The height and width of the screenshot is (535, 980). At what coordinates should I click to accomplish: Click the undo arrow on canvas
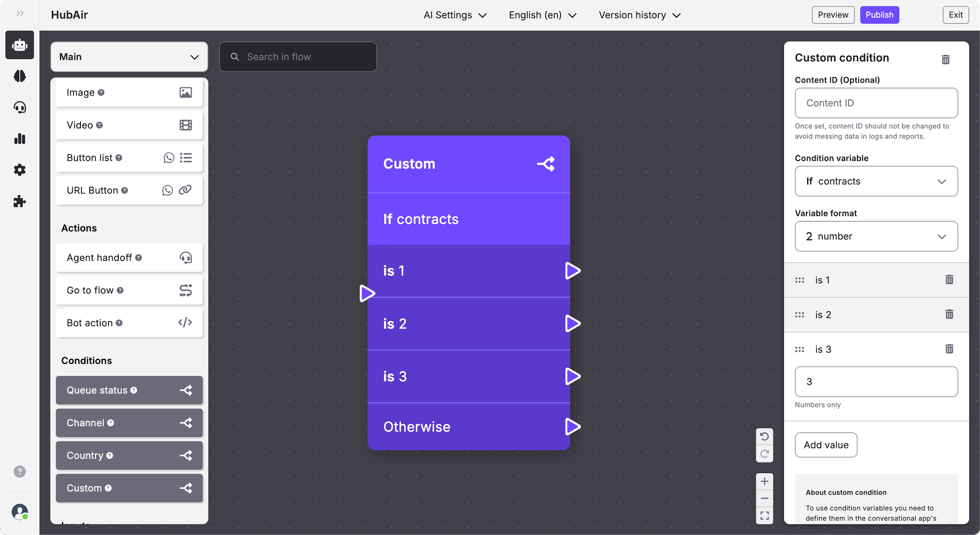764,436
